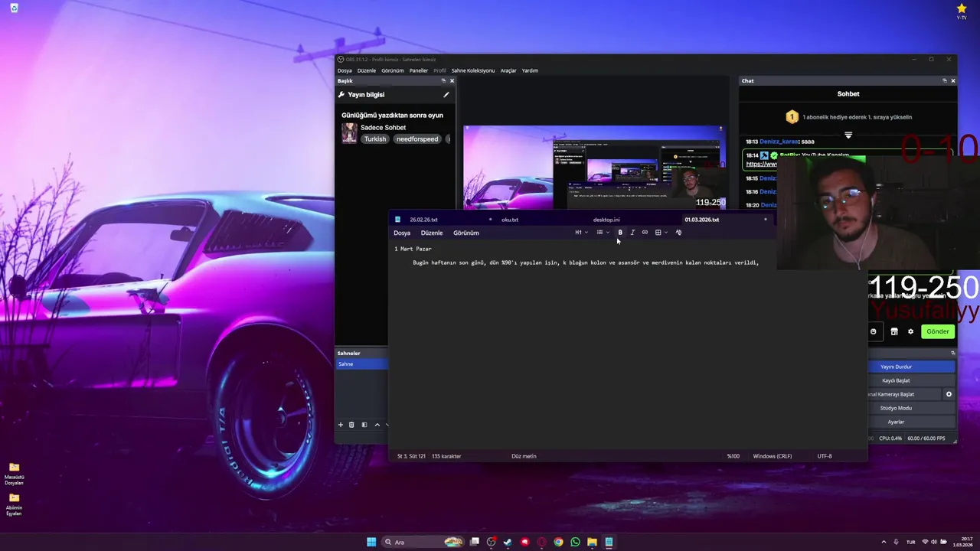This screenshot has height=551, width=980.
Task: Toggle bold formatting in Notepad
Action: pos(620,233)
